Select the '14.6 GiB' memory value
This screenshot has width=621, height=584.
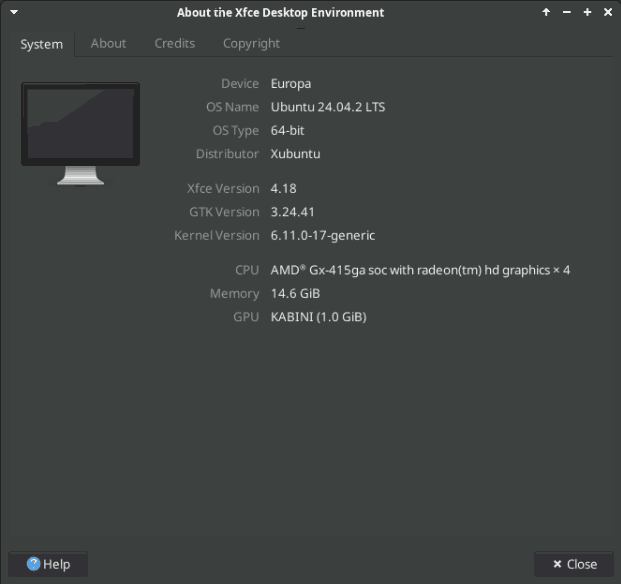coord(295,294)
